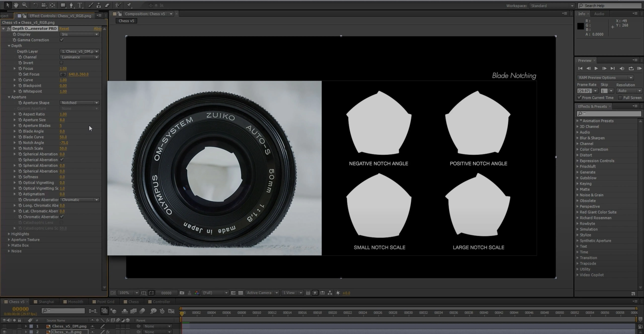Open the Display dropdown set to Iris
Viewport: 644px width, 334px height.
79,34
